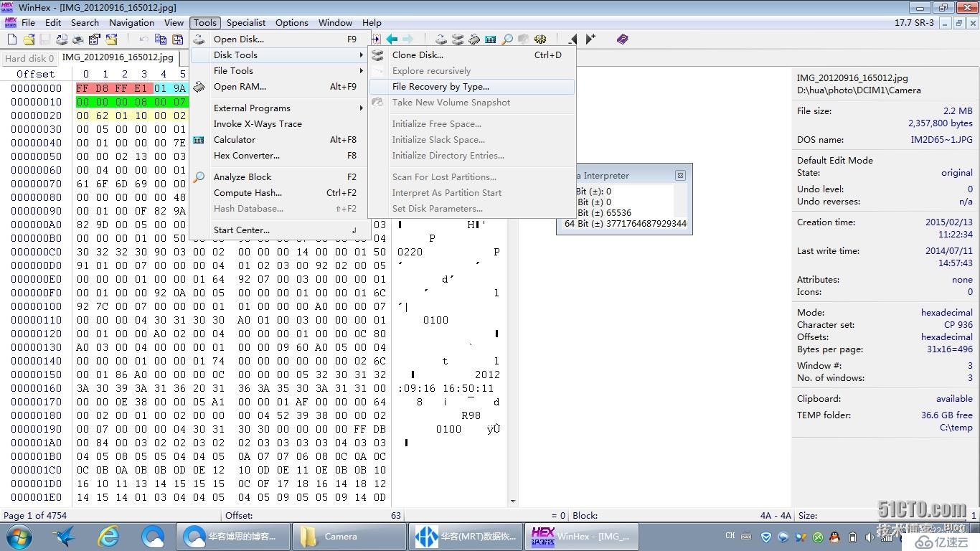Image resolution: width=980 pixels, height=551 pixels.
Task: Click the Calculator toolbar icon
Action: 491,39
